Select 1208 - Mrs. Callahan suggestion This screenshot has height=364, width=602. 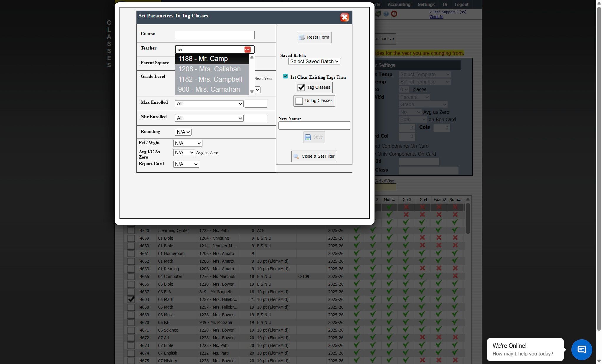(209, 69)
